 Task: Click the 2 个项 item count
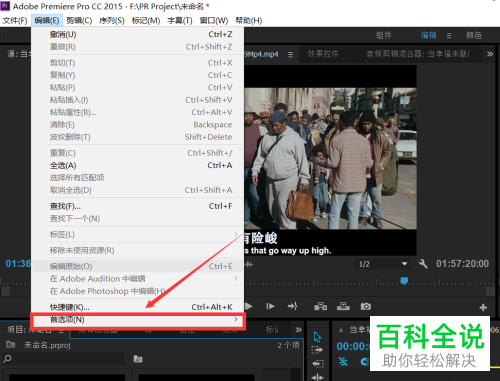(x=288, y=345)
